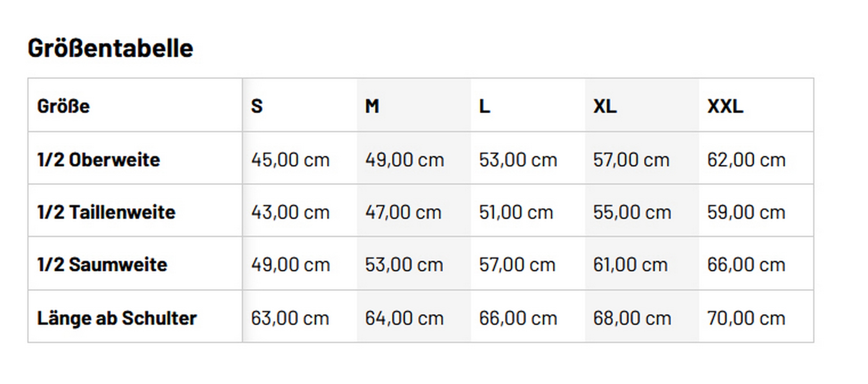Click the 1/2 Saumweite row label
The width and height of the screenshot is (868, 384).
click(x=102, y=265)
